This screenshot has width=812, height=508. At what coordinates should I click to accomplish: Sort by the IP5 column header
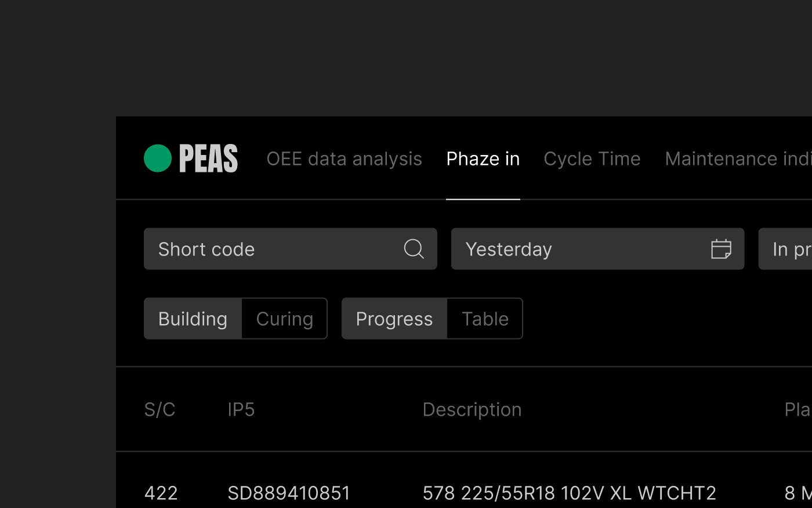pos(241,410)
